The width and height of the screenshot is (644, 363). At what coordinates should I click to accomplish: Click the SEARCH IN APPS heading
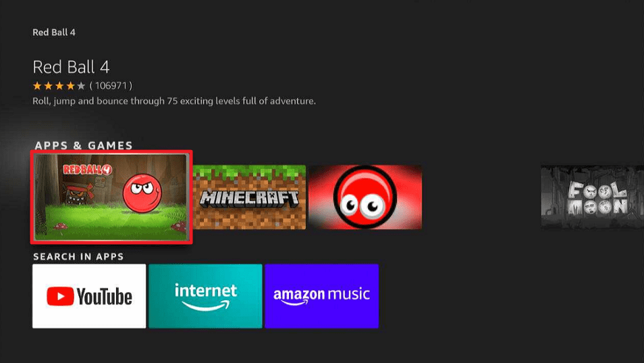[78, 256]
